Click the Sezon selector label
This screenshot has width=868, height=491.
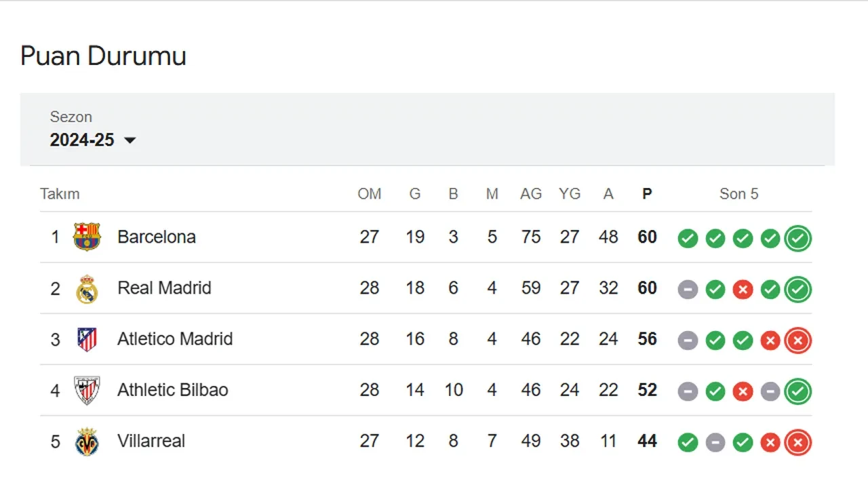coord(71,117)
